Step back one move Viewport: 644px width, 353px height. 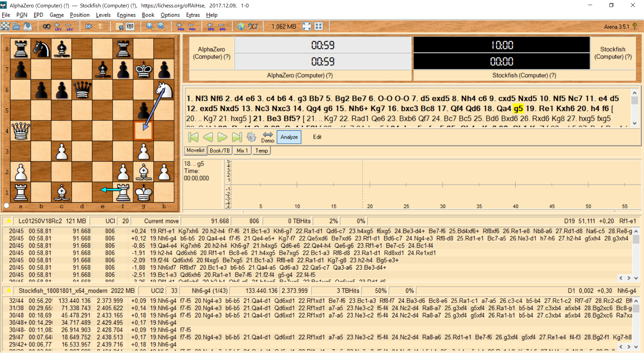208,137
